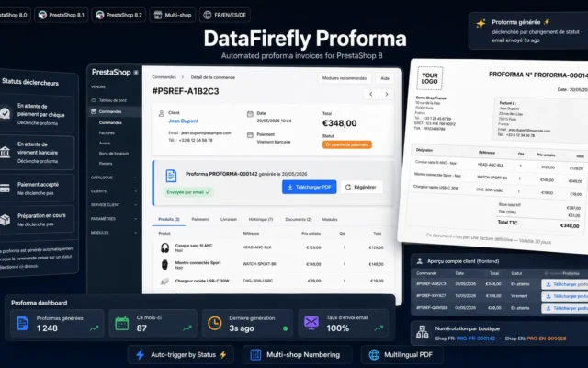Expand the SERVICE CLIENT sidebar section
588x368 pixels.
(135, 205)
